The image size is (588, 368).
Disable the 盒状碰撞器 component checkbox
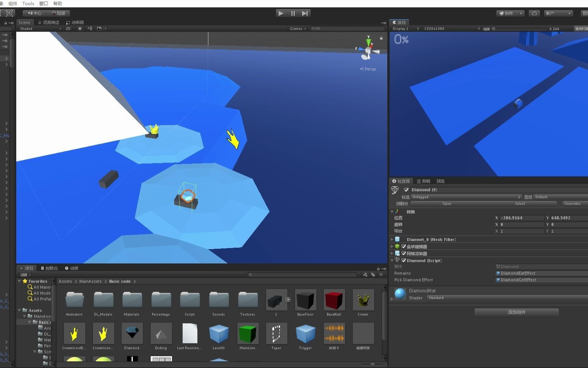404,247
